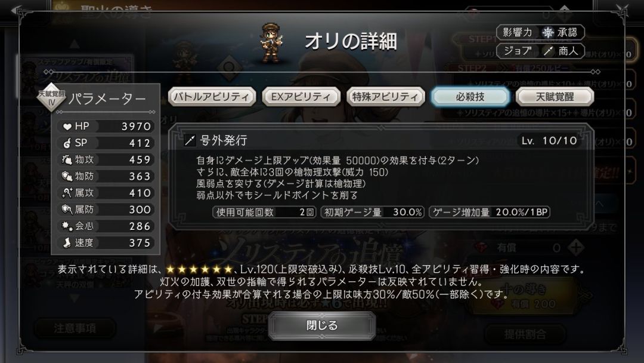Screen dimensions: 644x363
Task: Click the 物攻 fist icon
Action: (x=67, y=159)
